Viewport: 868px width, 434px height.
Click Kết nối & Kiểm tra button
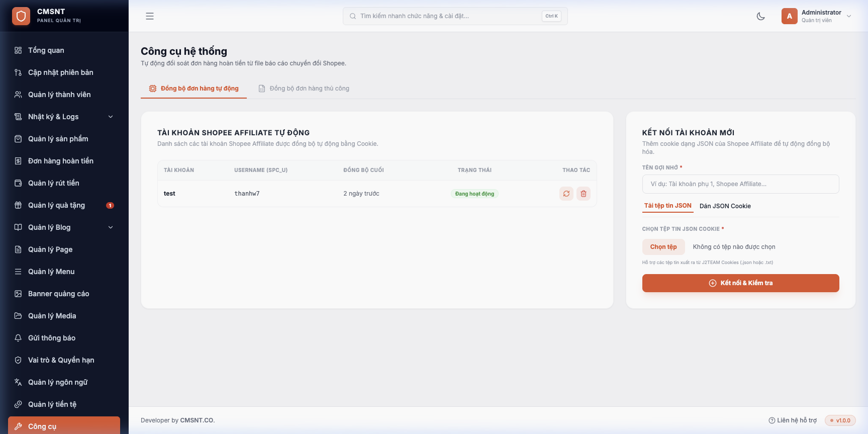click(x=740, y=283)
